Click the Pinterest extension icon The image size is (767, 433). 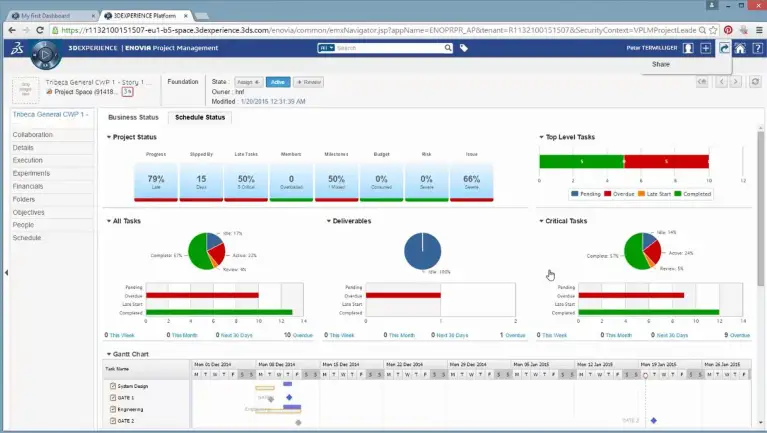tap(728, 30)
